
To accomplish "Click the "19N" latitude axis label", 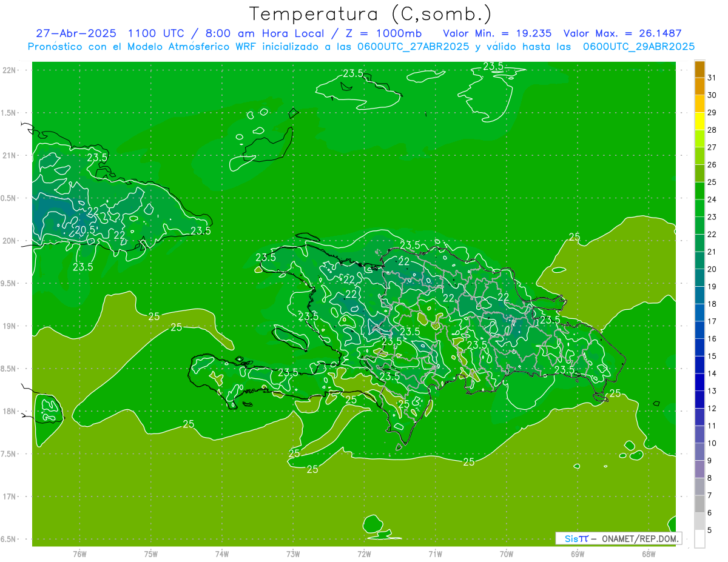I will tap(8, 326).
